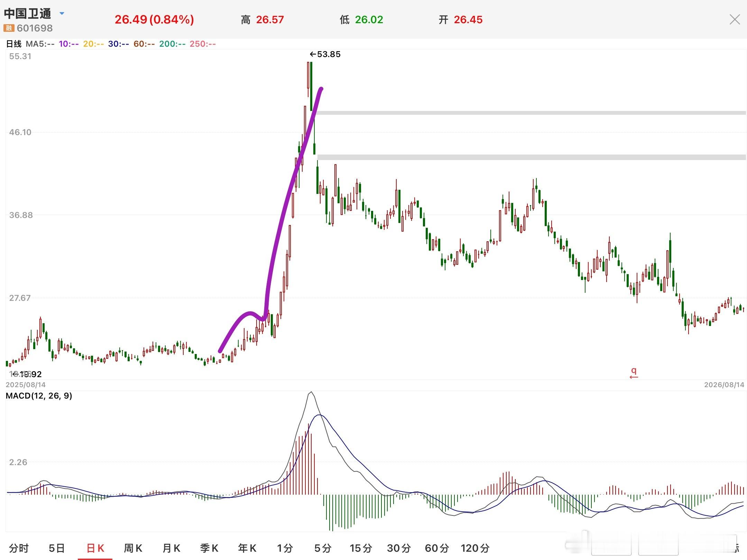Image resolution: width=747 pixels, height=560 pixels.
Task: Click the 19.92 lowest price label
Action: click(27, 374)
